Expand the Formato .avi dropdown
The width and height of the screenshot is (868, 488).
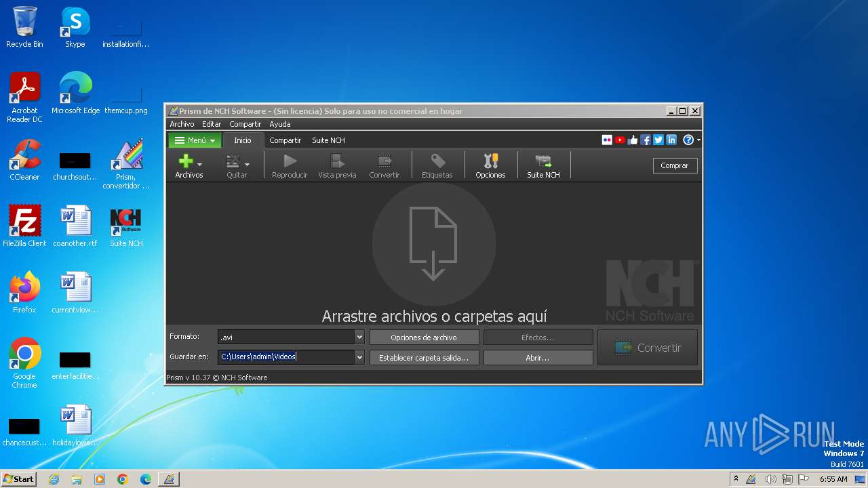click(359, 337)
